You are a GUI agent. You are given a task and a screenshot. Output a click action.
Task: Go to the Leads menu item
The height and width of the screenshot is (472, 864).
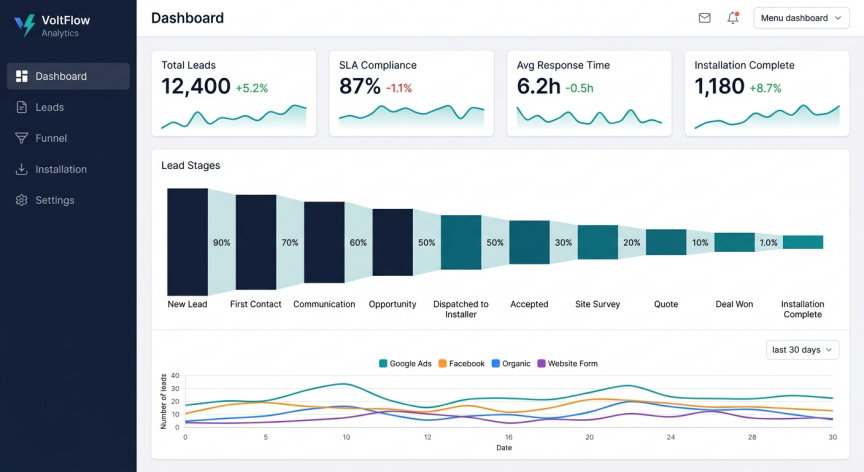pyautogui.click(x=68, y=107)
